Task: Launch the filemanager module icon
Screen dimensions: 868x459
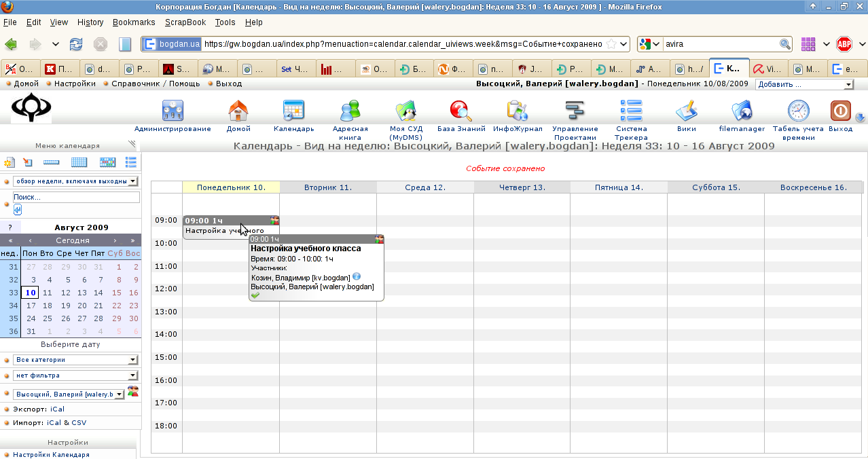Action: click(x=742, y=110)
